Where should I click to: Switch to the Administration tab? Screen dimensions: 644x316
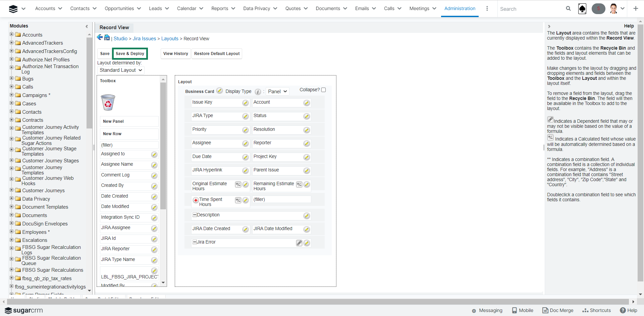460,8
